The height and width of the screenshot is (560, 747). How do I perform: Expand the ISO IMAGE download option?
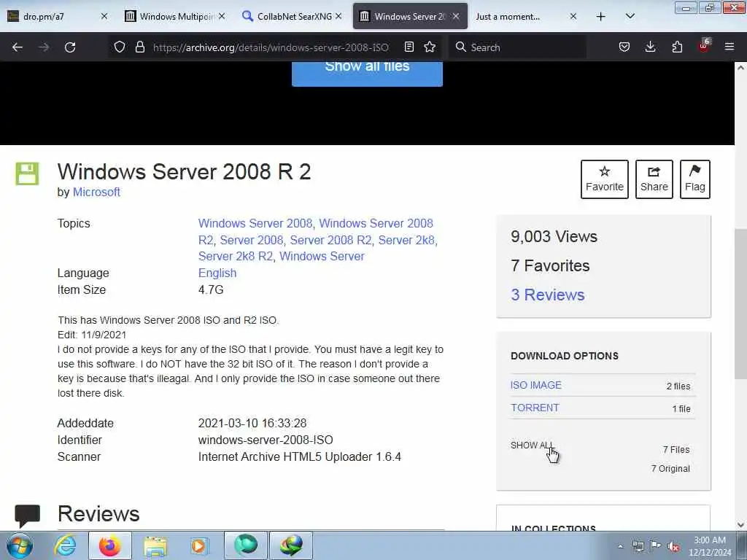(536, 385)
